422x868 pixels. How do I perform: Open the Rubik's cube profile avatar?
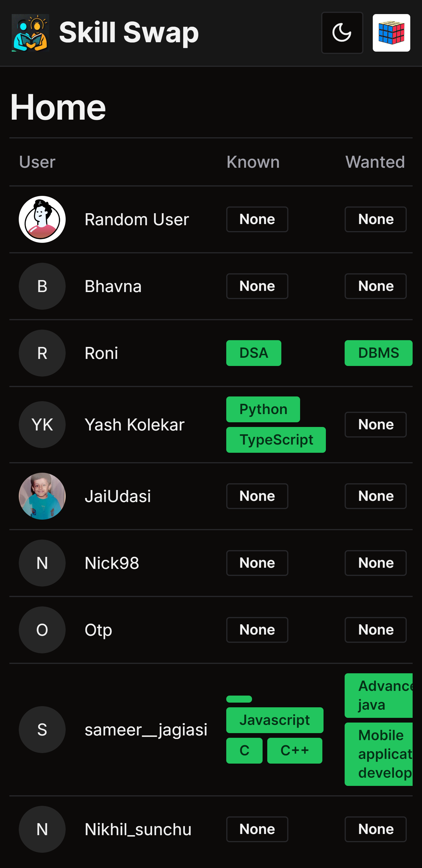[391, 33]
